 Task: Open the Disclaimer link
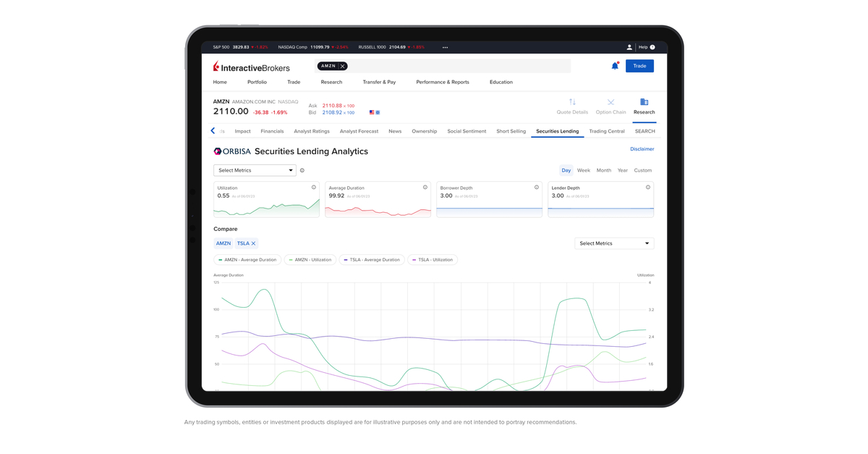pos(642,148)
